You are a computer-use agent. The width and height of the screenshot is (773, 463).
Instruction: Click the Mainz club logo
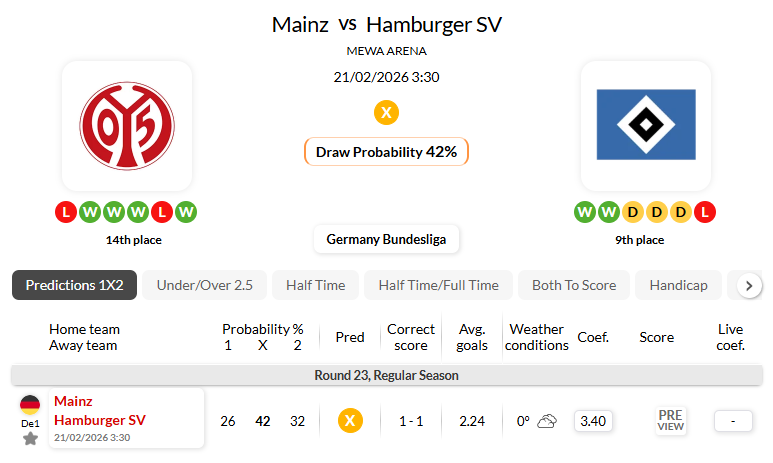click(x=127, y=125)
